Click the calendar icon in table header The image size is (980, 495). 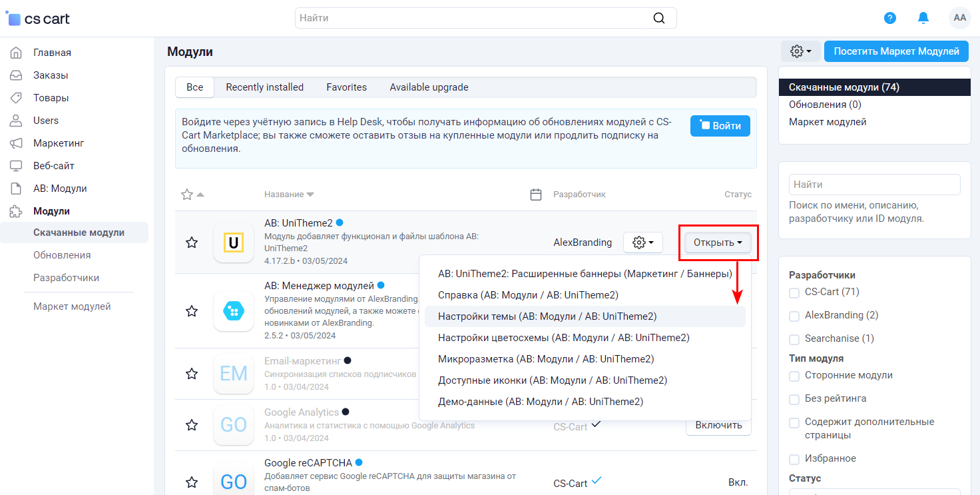click(x=535, y=195)
